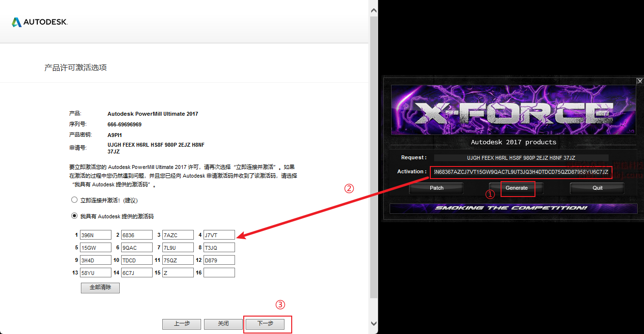Viewport: 644px width, 334px height.
Task: Click the 序列号: label
Action: [78, 124]
